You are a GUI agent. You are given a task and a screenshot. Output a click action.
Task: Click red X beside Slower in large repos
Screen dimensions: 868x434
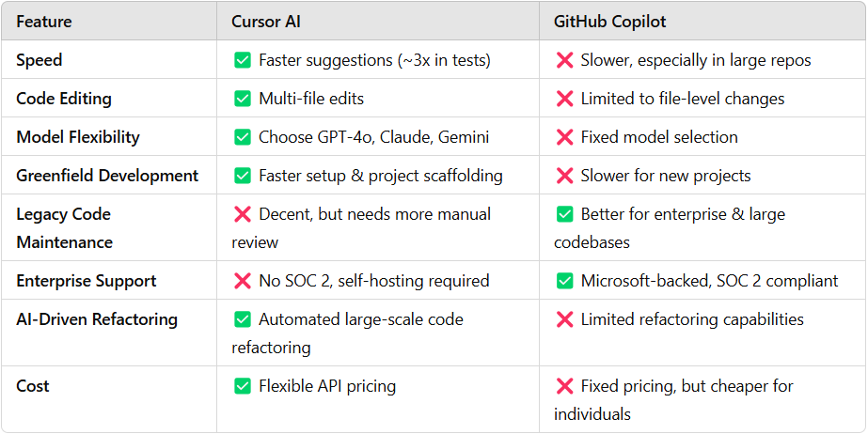point(564,60)
